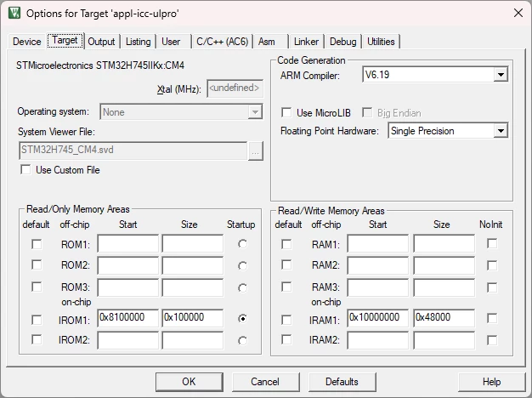Reset values with the Defaults button
The width and height of the screenshot is (532, 398).
tap(342, 382)
